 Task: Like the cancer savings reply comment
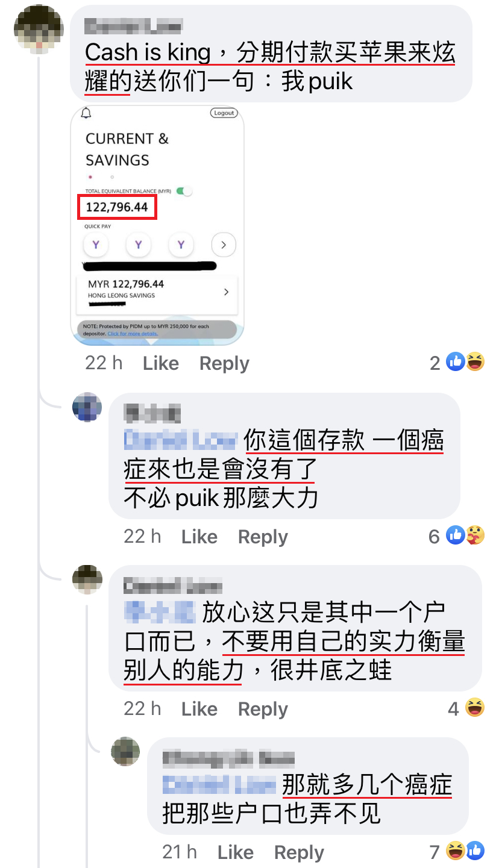[x=199, y=537]
